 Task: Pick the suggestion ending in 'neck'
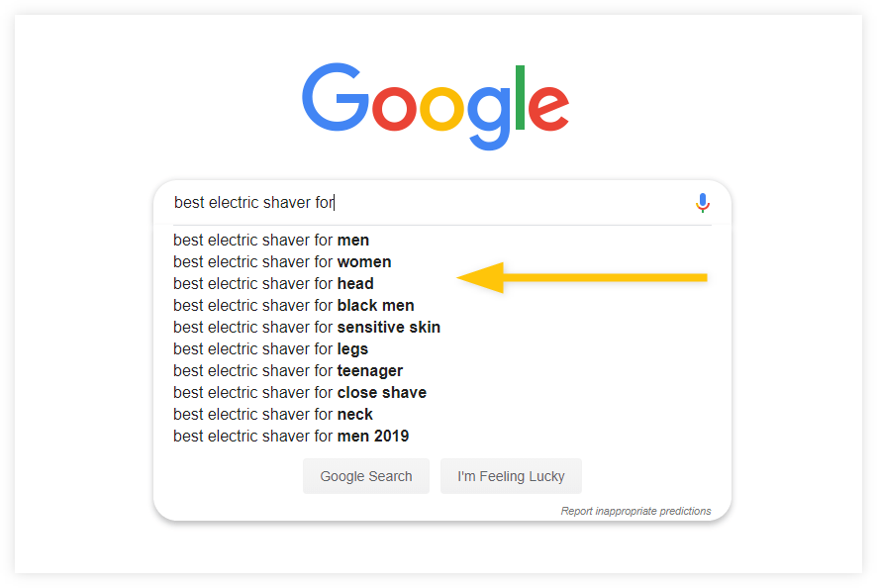pos(273,414)
